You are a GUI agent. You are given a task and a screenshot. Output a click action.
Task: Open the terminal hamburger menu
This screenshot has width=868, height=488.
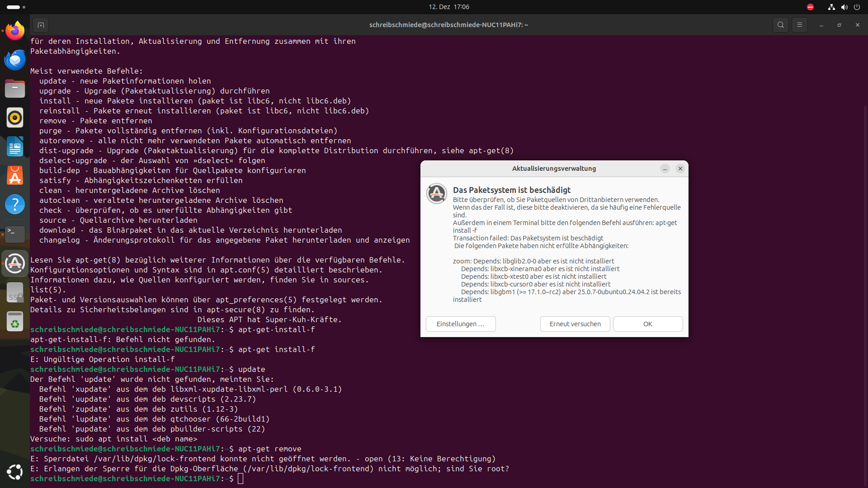pos(800,25)
